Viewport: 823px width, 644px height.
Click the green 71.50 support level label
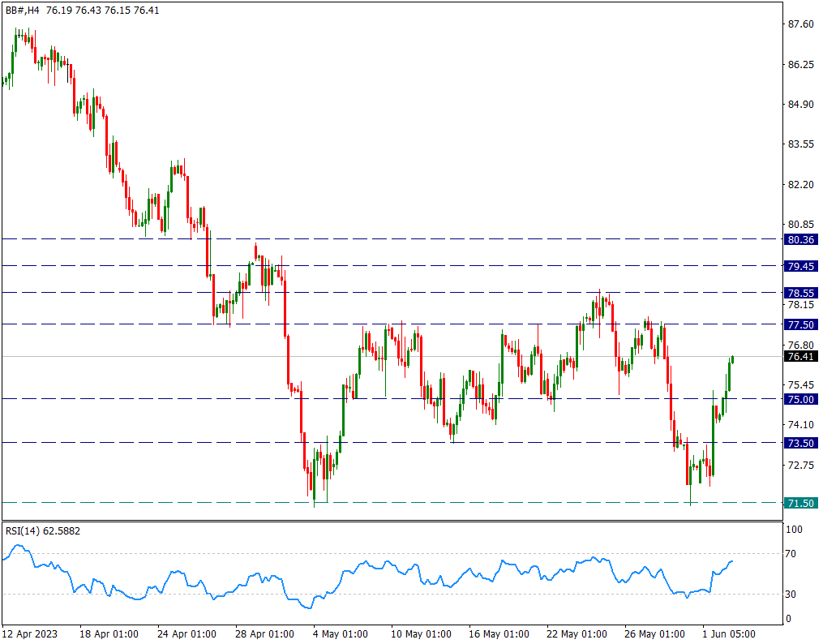pyautogui.click(x=800, y=504)
